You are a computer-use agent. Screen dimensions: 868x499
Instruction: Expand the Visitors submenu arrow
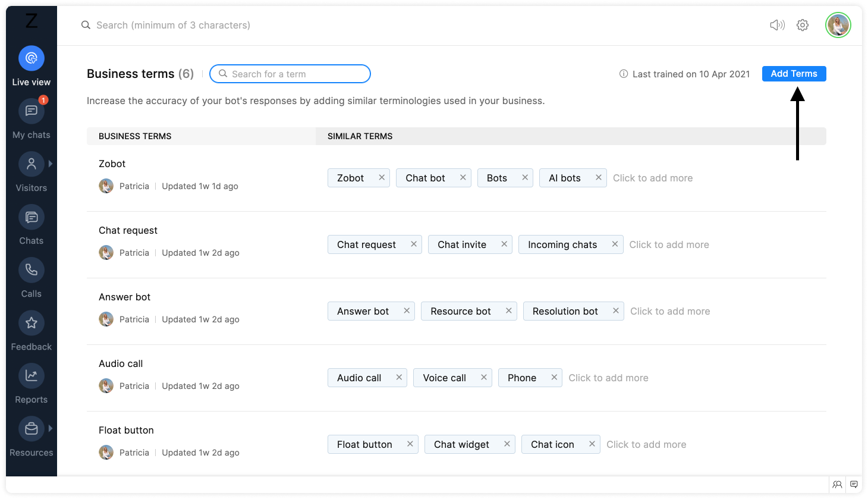pos(51,164)
